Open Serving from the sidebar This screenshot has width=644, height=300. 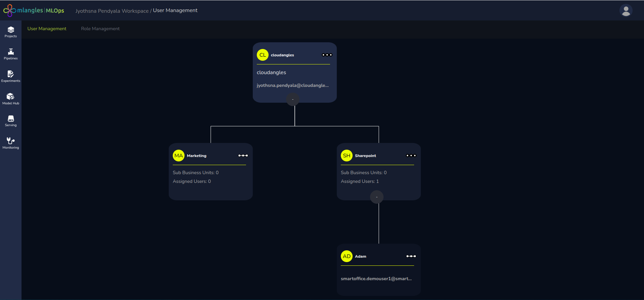[11, 121]
